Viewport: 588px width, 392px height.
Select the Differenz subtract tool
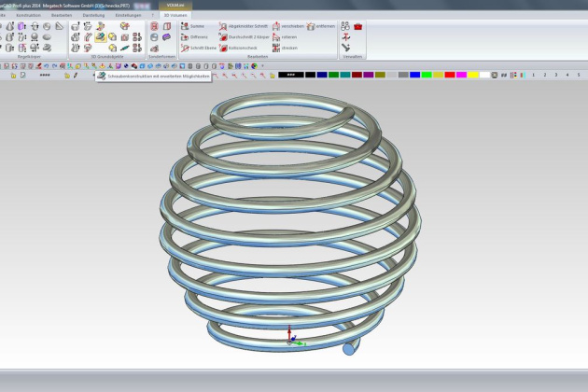point(183,37)
